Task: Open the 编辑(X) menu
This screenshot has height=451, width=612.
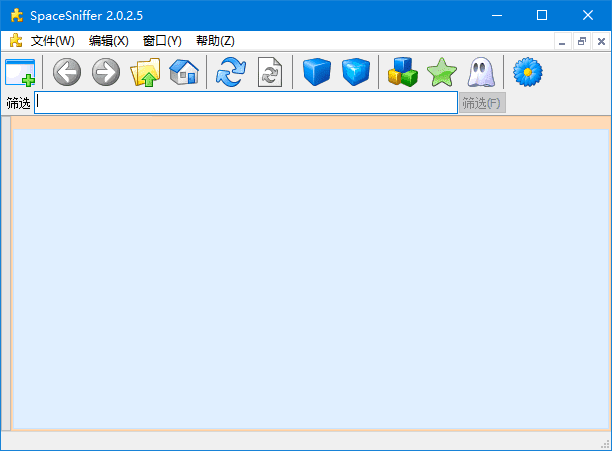Action: pyautogui.click(x=108, y=41)
